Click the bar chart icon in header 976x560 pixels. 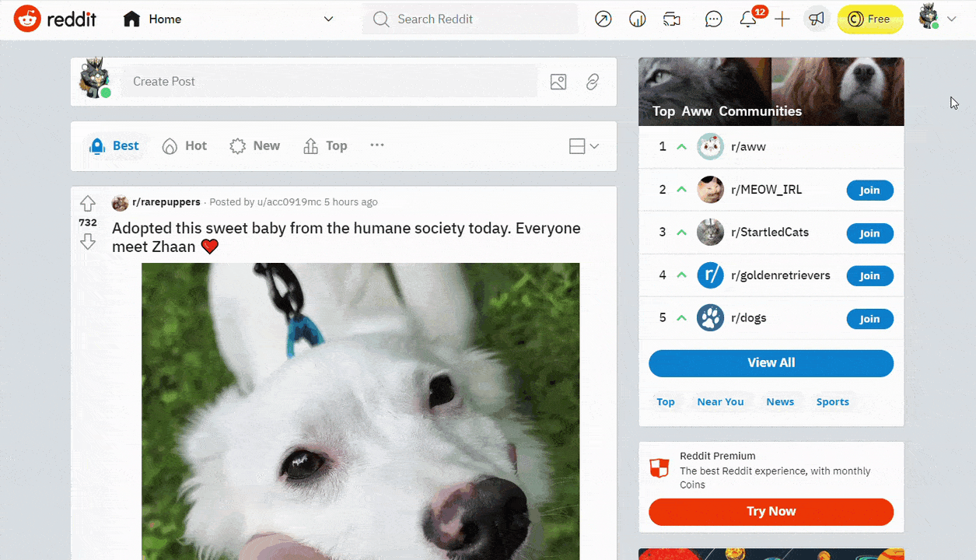[637, 19]
